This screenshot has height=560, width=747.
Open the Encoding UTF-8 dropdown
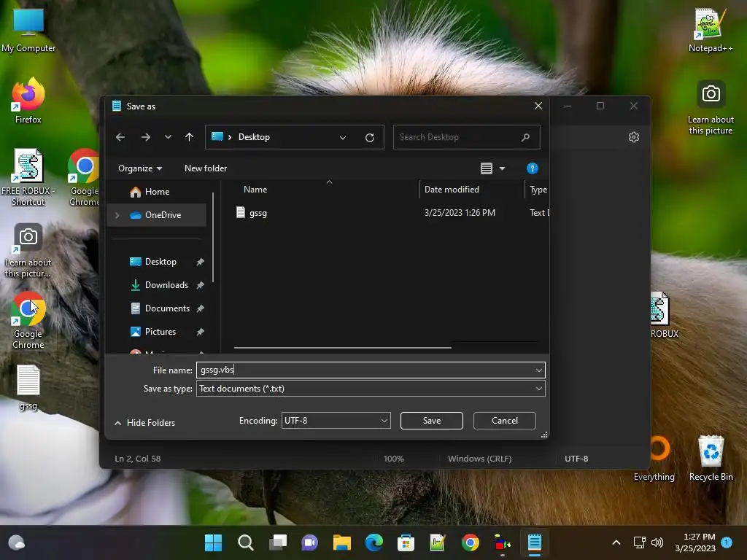click(x=336, y=421)
